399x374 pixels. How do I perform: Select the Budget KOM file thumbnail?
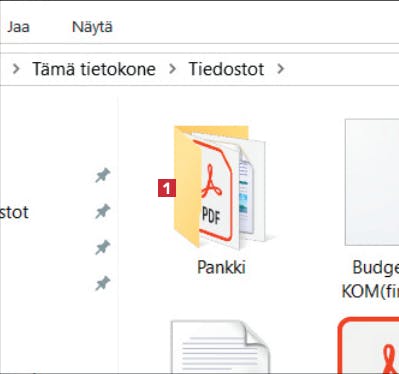372,183
